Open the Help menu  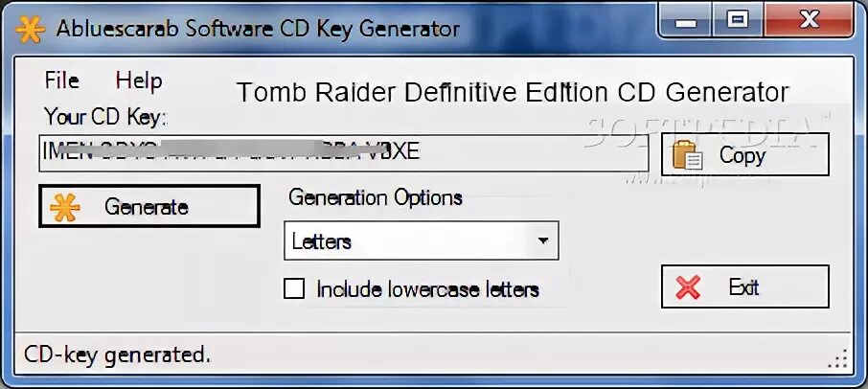138,80
